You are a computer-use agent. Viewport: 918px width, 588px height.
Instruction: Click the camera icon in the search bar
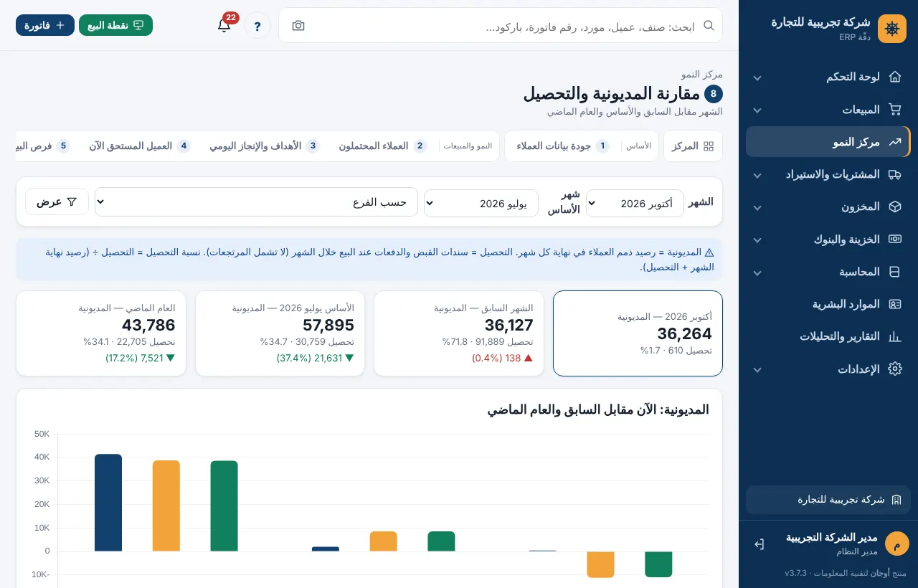(298, 26)
